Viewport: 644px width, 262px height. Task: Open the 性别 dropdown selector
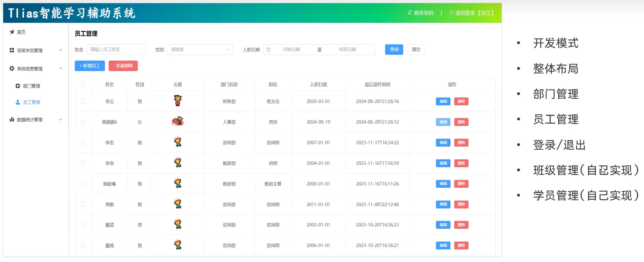(x=200, y=50)
